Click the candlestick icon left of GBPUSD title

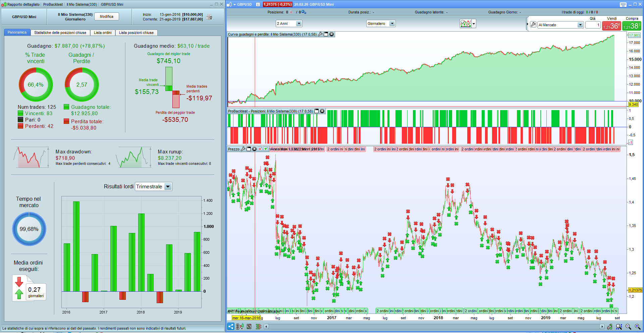pyautogui.click(x=229, y=4)
